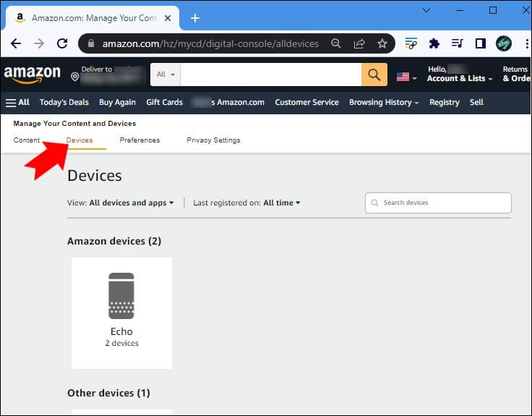Open the Extensions puzzle piece icon
The height and width of the screenshot is (416, 532).
[434, 43]
